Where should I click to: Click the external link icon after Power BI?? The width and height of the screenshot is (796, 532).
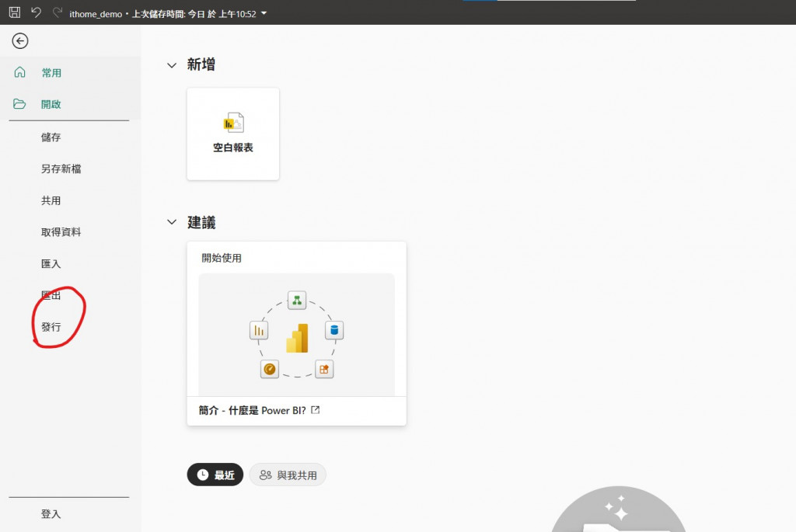pos(316,410)
